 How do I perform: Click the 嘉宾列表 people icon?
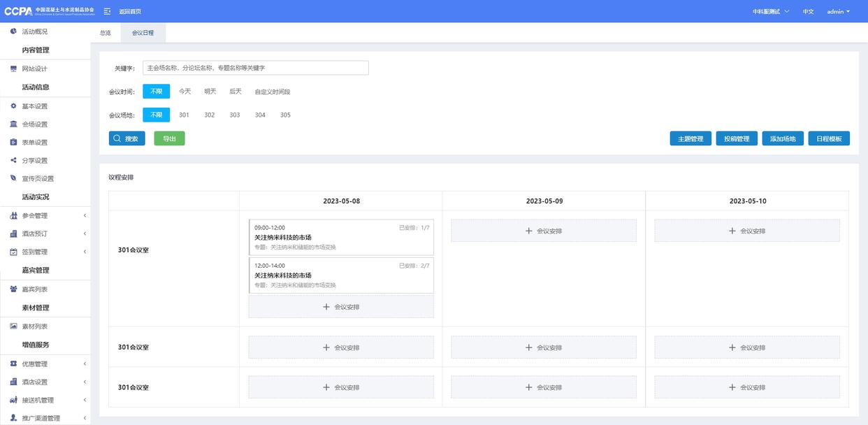[13, 289]
